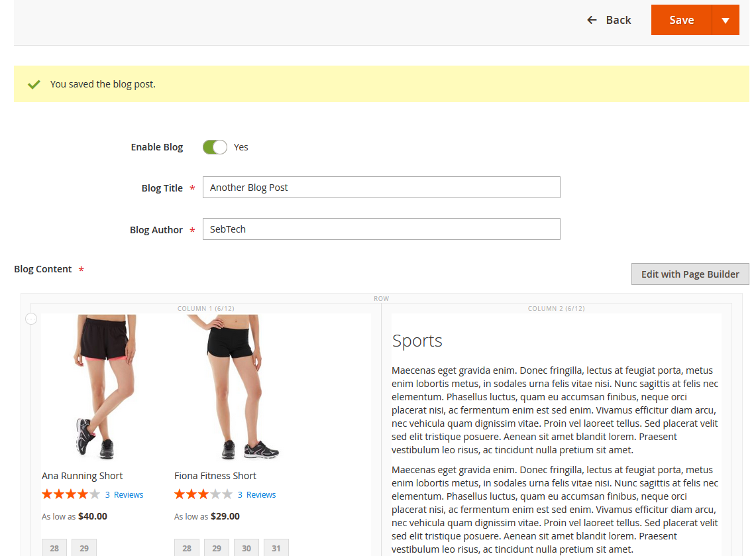Disable the Enable Blog toggle

215,147
